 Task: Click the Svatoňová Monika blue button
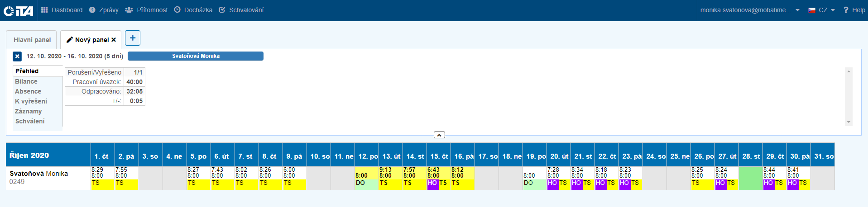tap(196, 56)
